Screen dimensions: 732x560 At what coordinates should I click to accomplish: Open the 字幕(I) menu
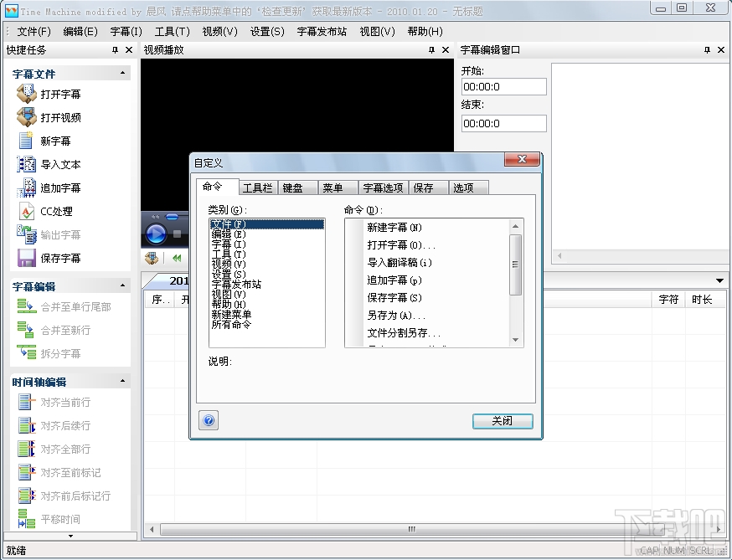(x=126, y=31)
